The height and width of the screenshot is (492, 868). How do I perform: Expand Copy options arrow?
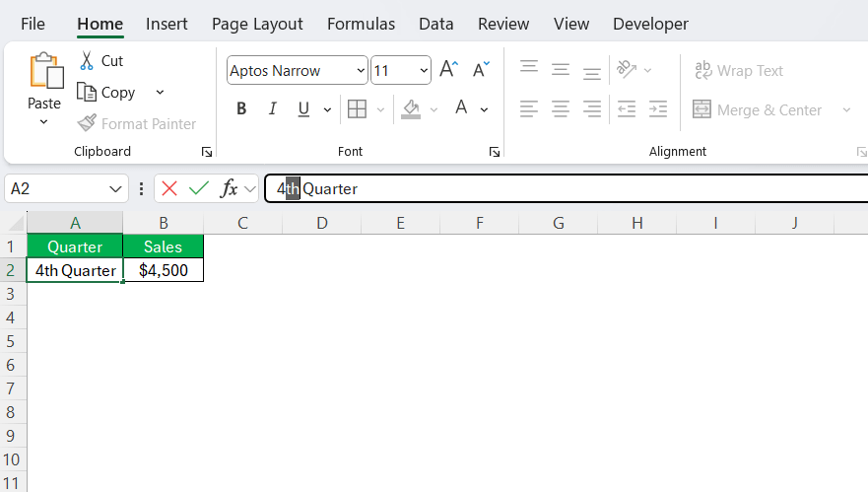pos(160,92)
